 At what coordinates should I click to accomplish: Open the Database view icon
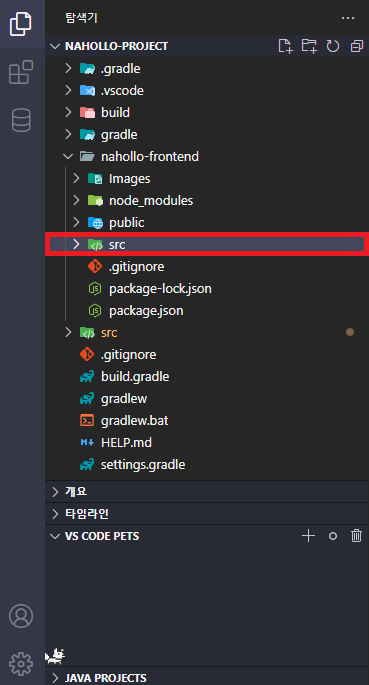pos(21,120)
